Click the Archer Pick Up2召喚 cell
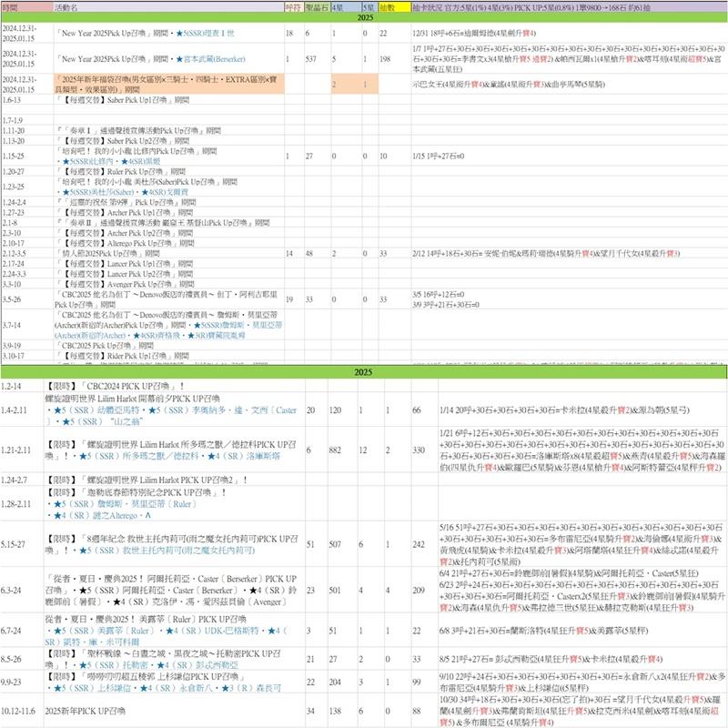The image size is (728, 728). [x=169, y=233]
